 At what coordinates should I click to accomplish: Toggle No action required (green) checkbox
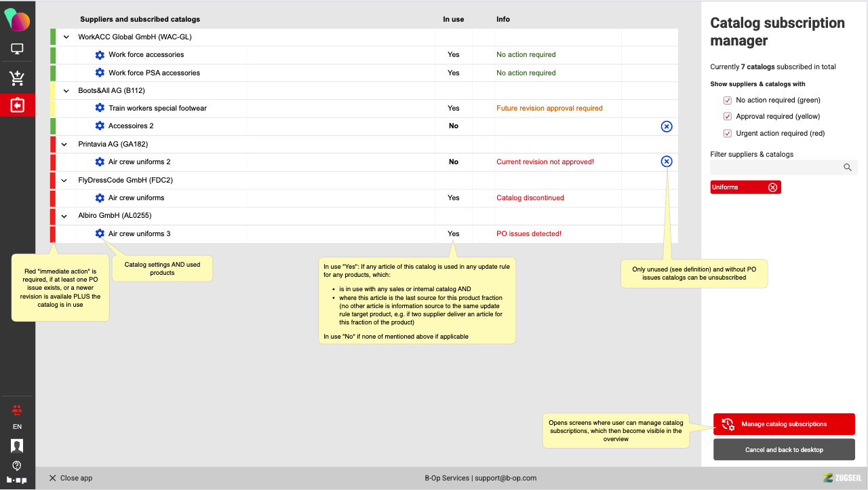coord(728,100)
